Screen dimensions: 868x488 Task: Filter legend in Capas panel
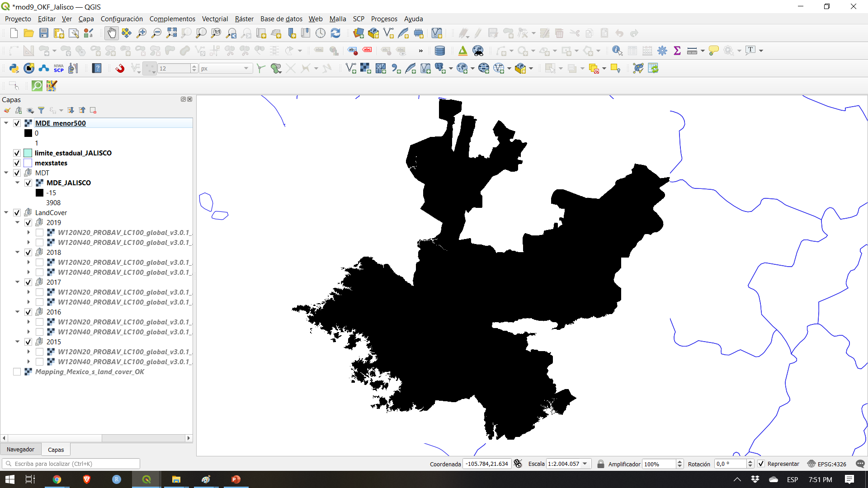tap(41, 110)
